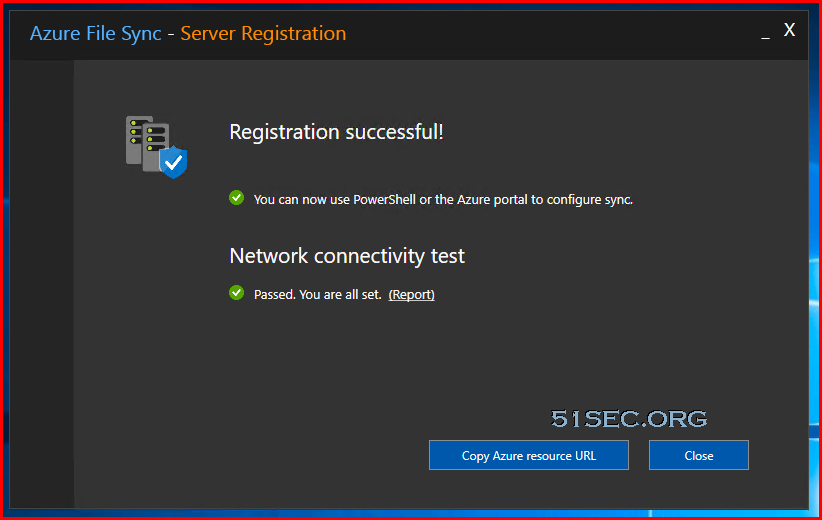Click the Azure File Sync title text
The width and height of the screenshot is (822, 520).
[x=95, y=34]
